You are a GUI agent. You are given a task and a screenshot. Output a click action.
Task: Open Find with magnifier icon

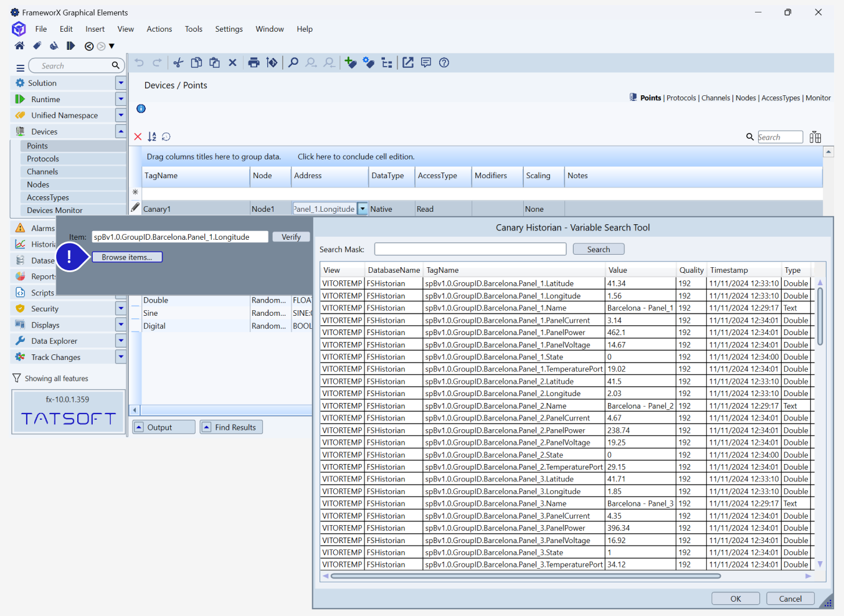click(x=293, y=62)
